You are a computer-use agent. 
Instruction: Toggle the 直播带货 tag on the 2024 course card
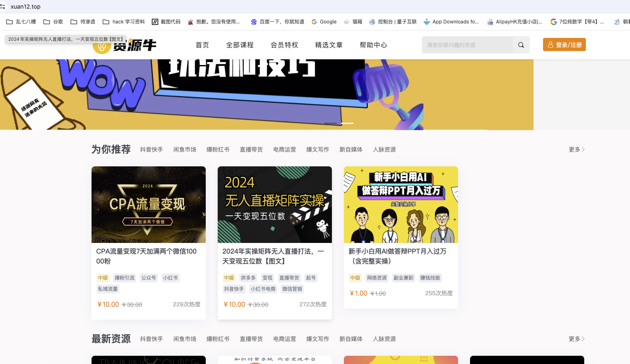click(x=289, y=278)
